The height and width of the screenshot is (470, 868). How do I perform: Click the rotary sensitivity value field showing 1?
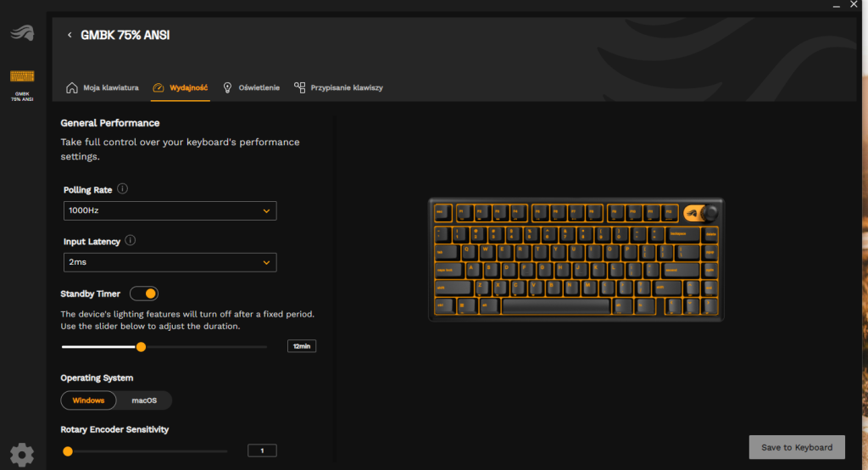[x=262, y=450]
